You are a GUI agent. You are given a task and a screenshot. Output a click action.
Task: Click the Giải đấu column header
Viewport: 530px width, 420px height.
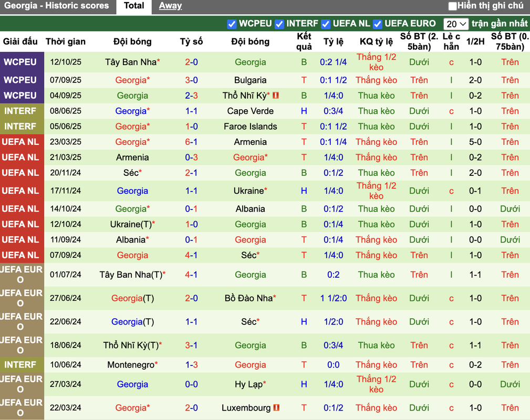[x=20, y=41]
